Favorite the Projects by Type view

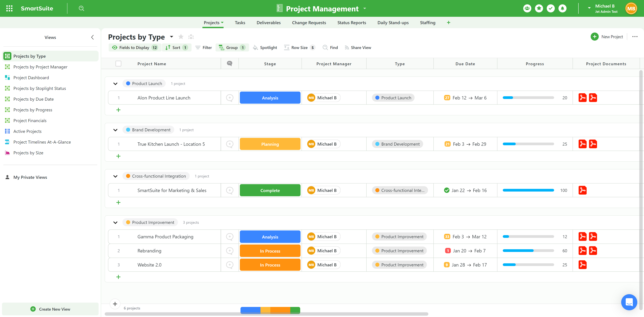(x=181, y=37)
